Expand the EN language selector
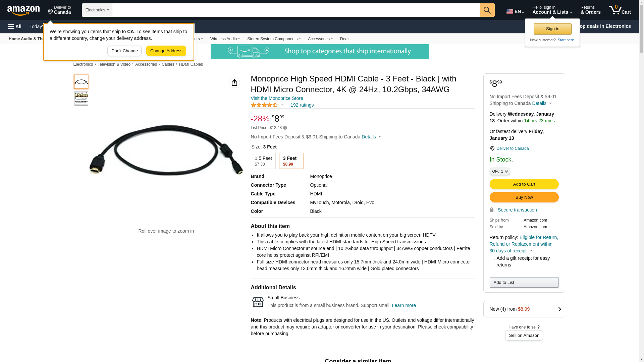Screen dimensions: 644x362 515,11
